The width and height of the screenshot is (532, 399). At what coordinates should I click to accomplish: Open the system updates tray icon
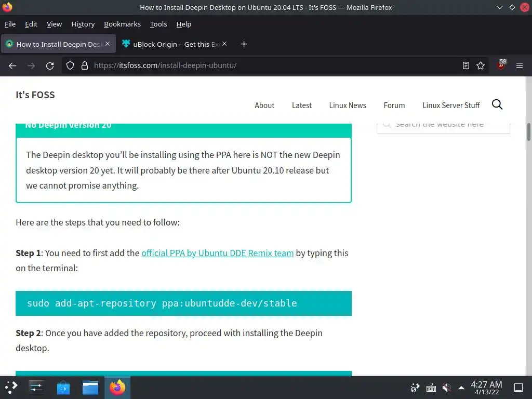[x=415, y=388]
